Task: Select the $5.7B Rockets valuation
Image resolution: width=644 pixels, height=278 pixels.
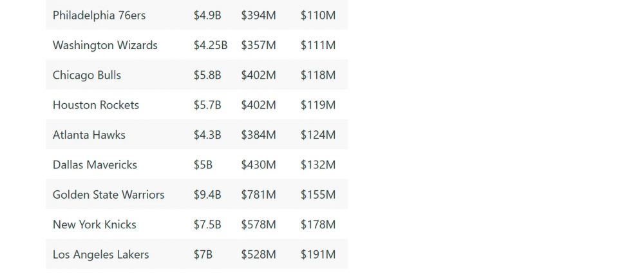Action: 207,104
